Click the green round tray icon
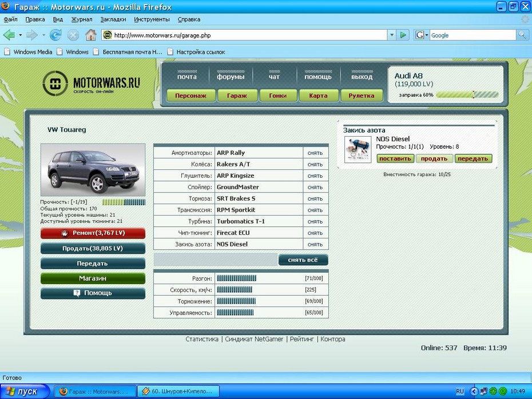This screenshot has height=399, width=532. [x=503, y=391]
